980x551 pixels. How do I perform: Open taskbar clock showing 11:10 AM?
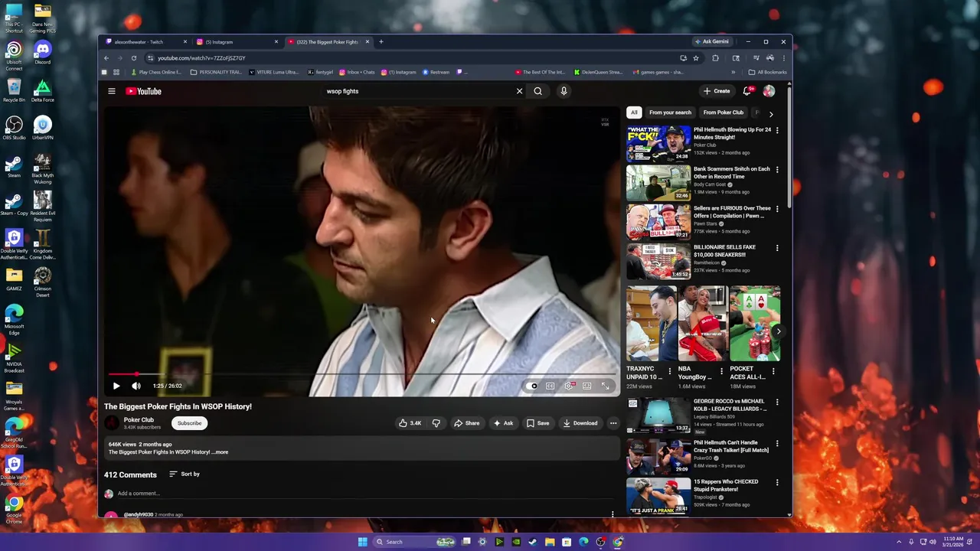coord(953,542)
